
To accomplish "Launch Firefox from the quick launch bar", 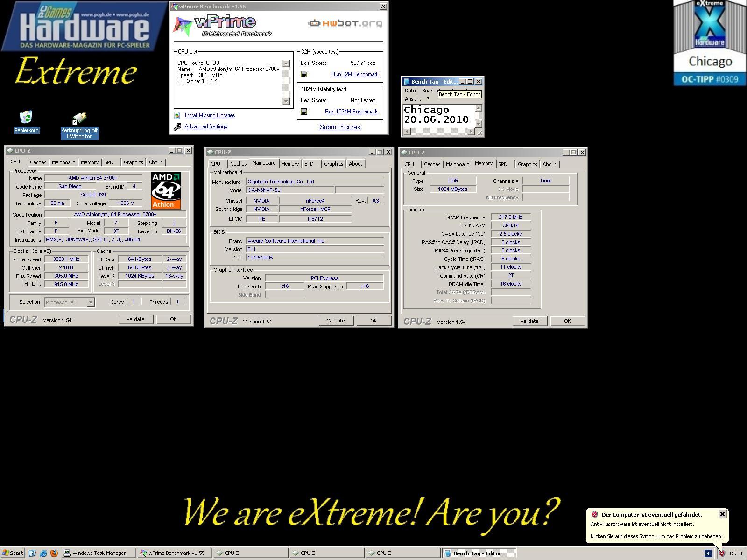I will click(54, 553).
